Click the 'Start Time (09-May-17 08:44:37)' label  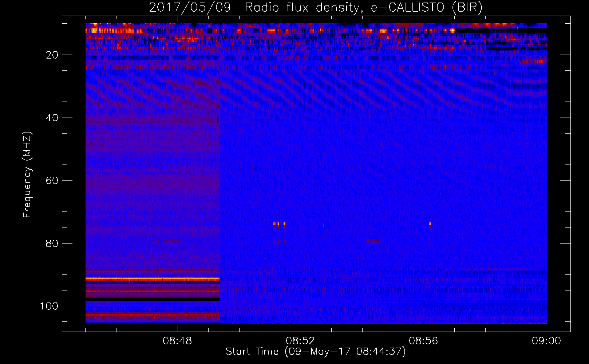click(x=316, y=352)
